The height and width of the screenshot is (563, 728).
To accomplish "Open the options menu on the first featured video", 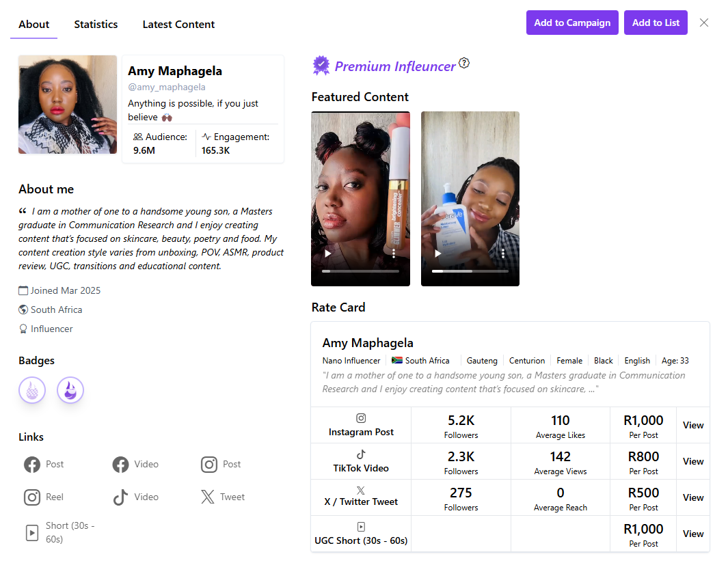I will click(393, 253).
